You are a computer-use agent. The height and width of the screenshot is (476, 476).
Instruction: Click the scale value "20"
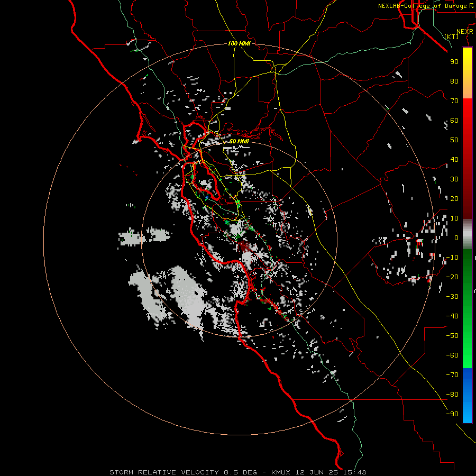point(454,199)
